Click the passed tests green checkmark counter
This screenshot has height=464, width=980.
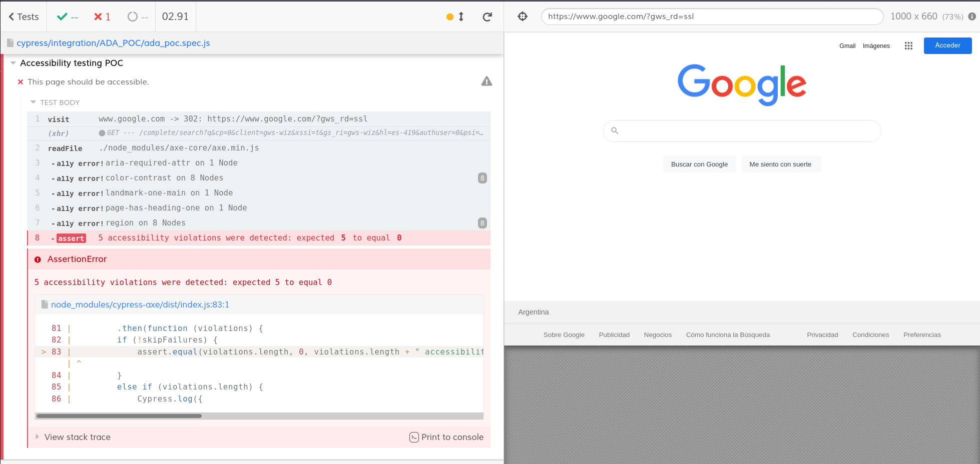68,16
